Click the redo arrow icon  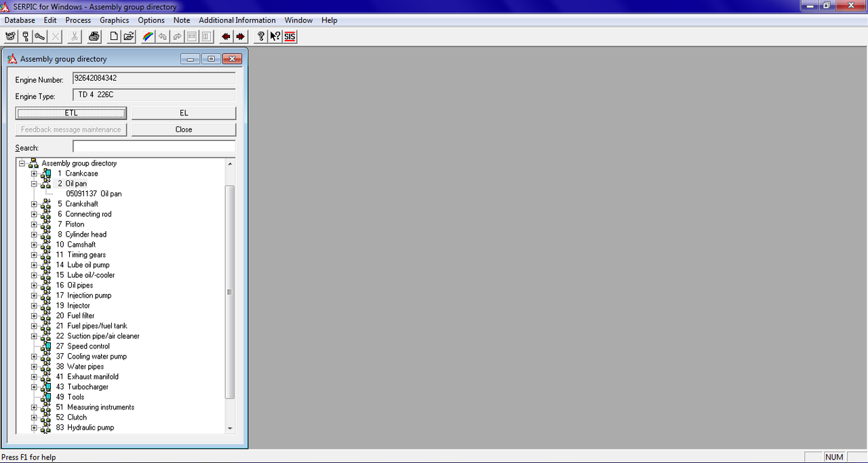(x=178, y=37)
